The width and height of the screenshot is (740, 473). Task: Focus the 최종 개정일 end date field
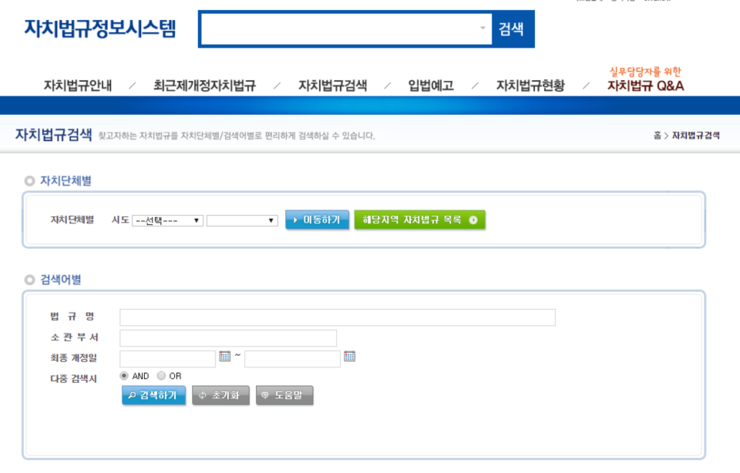(x=293, y=359)
